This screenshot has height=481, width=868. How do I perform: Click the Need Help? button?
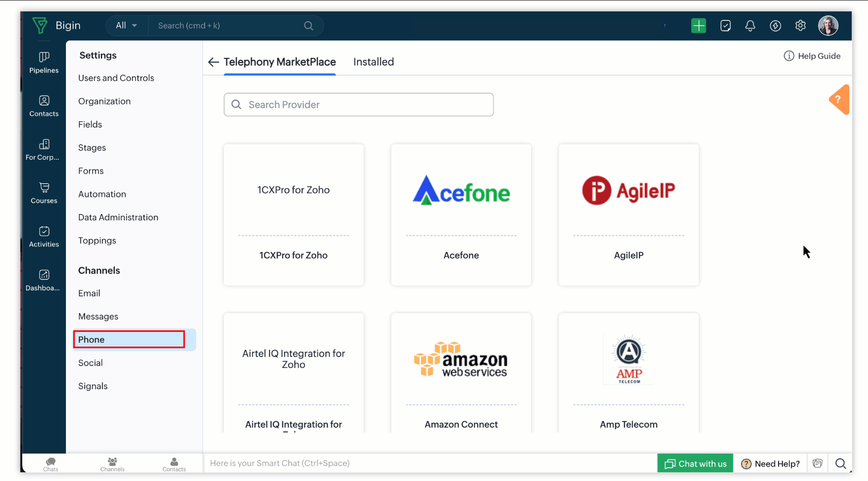point(771,463)
